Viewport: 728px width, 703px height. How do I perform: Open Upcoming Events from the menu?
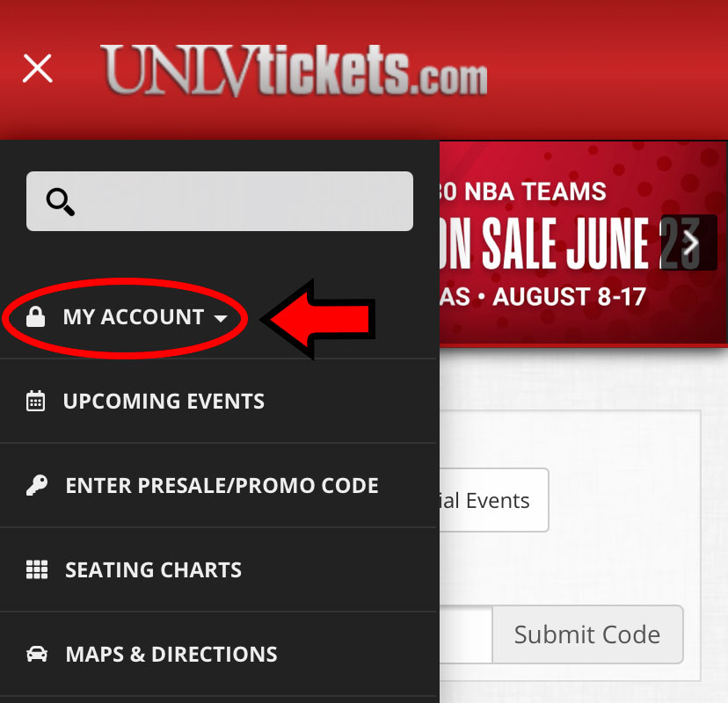pos(219,402)
